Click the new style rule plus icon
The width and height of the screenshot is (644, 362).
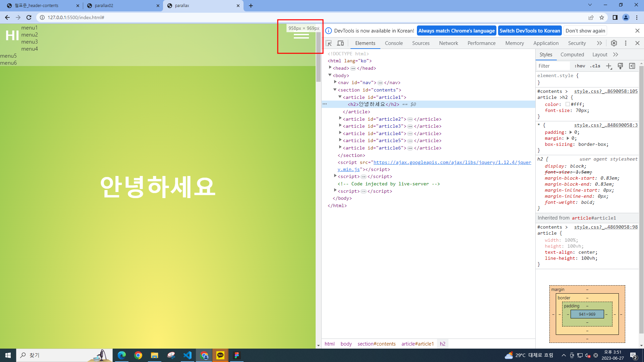609,66
